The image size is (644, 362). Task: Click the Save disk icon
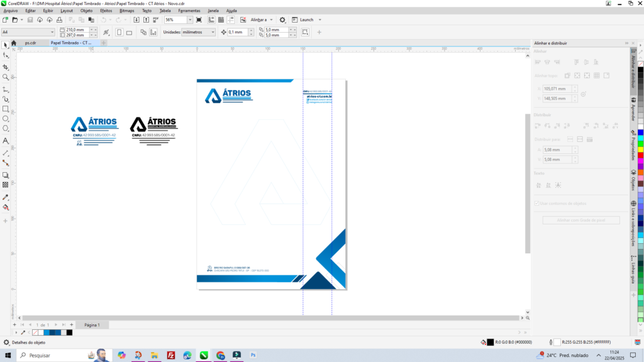pyautogui.click(x=30, y=19)
